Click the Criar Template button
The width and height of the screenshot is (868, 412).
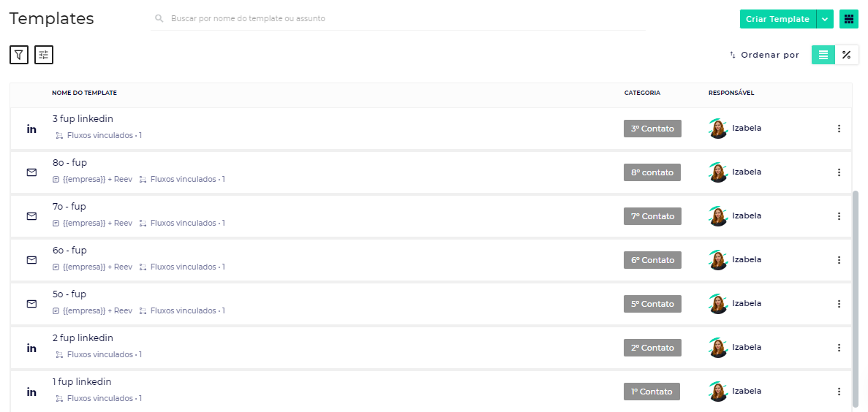(777, 19)
